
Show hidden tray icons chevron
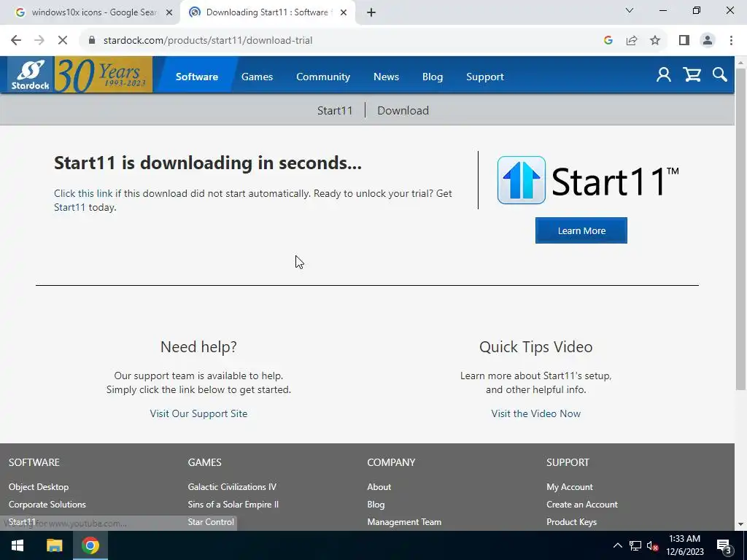617,545
